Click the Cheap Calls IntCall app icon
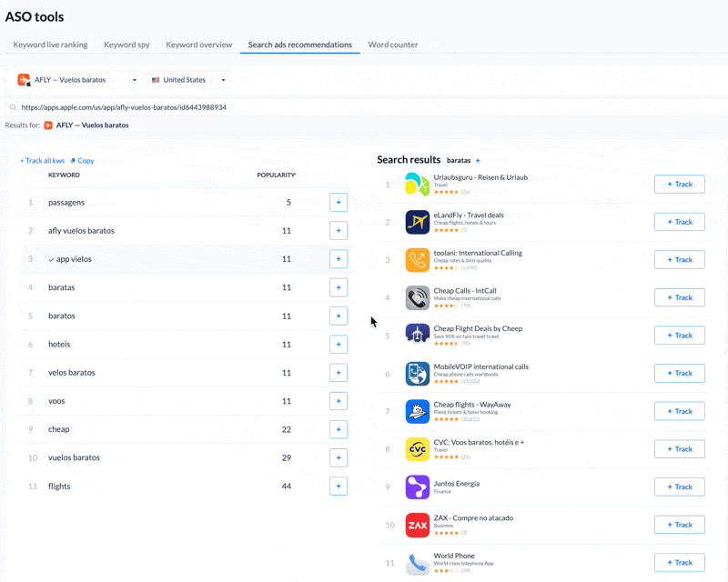728x582 pixels. pos(417,297)
